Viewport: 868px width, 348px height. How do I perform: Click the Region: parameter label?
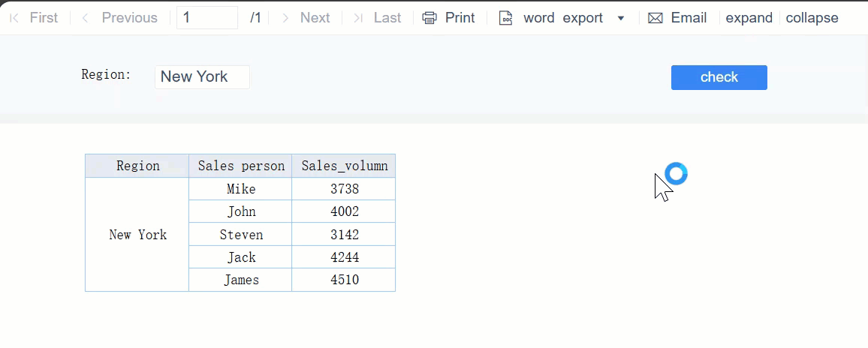[x=107, y=75]
